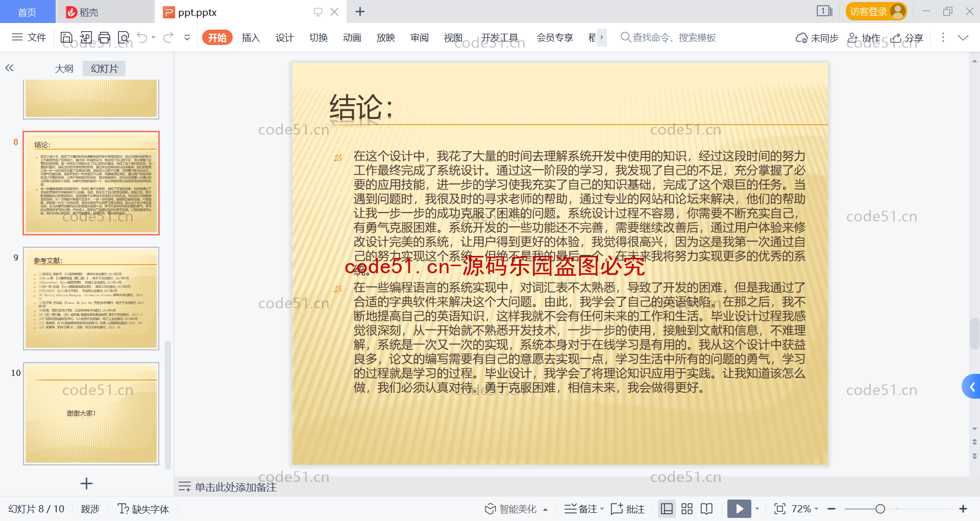Switch to the 切换 tab
Image resolution: width=980 pixels, height=521 pixels.
[x=318, y=38]
